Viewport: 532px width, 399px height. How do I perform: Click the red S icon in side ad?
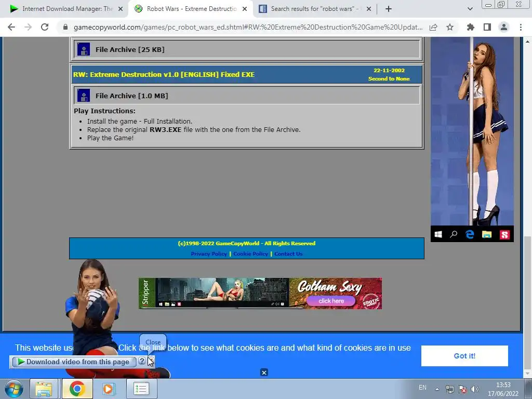[x=504, y=235]
